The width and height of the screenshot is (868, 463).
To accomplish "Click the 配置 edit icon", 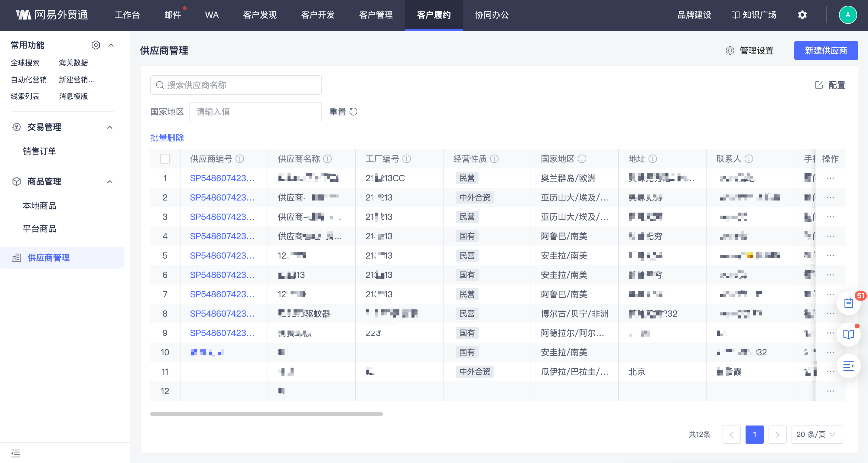I will click(818, 85).
